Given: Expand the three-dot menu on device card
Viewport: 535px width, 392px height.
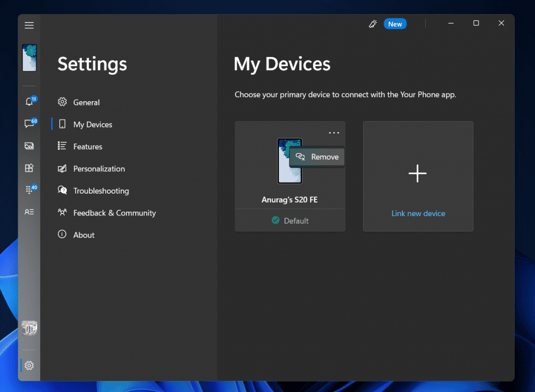Looking at the screenshot, I should click(x=334, y=133).
